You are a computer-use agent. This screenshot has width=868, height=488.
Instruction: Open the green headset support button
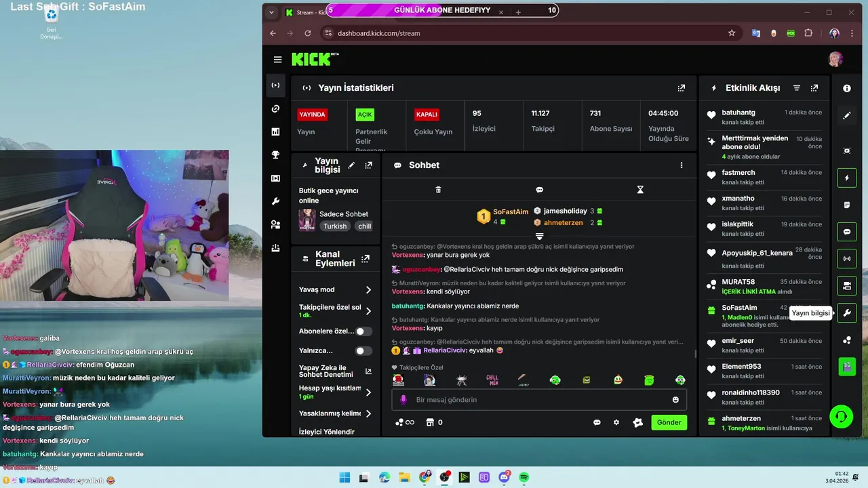point(842,416)
